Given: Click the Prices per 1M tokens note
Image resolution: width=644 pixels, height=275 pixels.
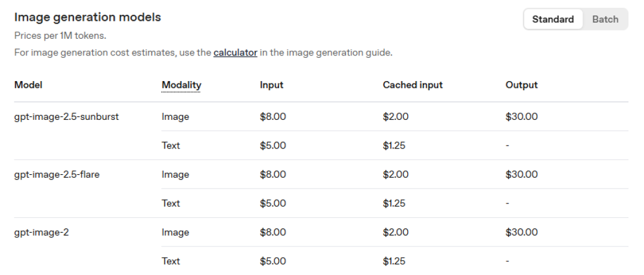Looking at the screenshot, I should coord(60,36).
